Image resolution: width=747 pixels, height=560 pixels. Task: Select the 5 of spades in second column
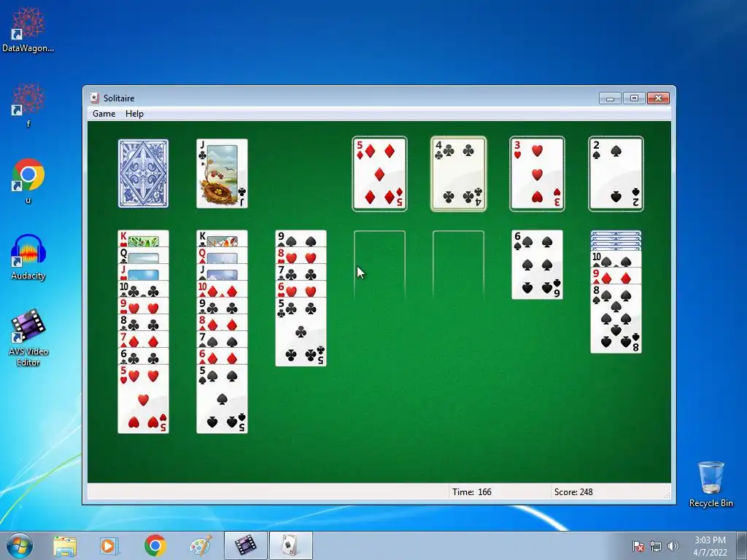pyautogui.click(x=222, y=399)
